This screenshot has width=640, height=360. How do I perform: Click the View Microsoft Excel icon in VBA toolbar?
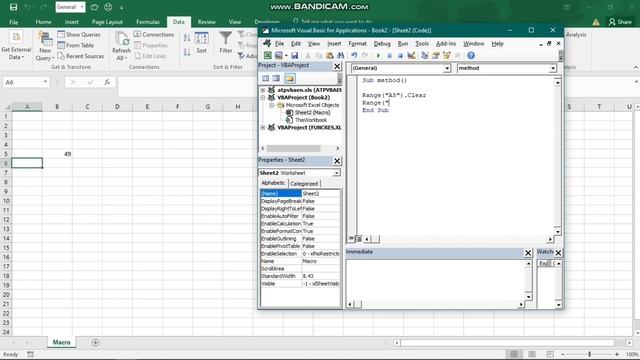267,56
